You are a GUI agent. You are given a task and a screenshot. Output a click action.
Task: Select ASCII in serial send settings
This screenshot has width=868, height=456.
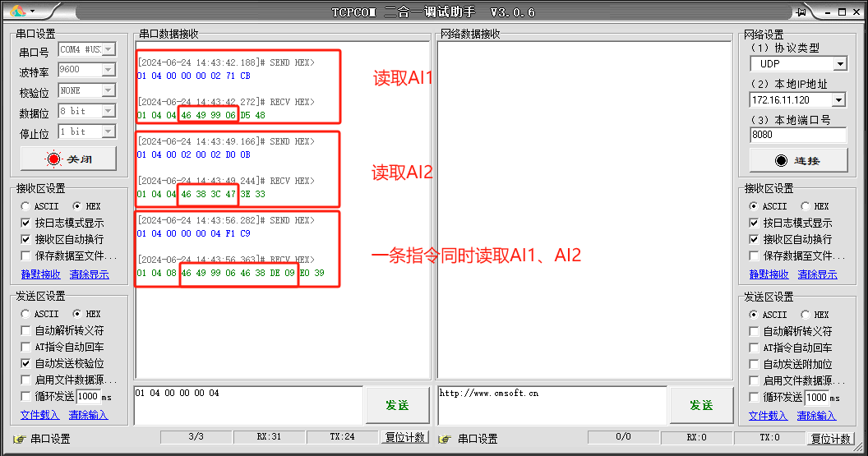[39, 314]
